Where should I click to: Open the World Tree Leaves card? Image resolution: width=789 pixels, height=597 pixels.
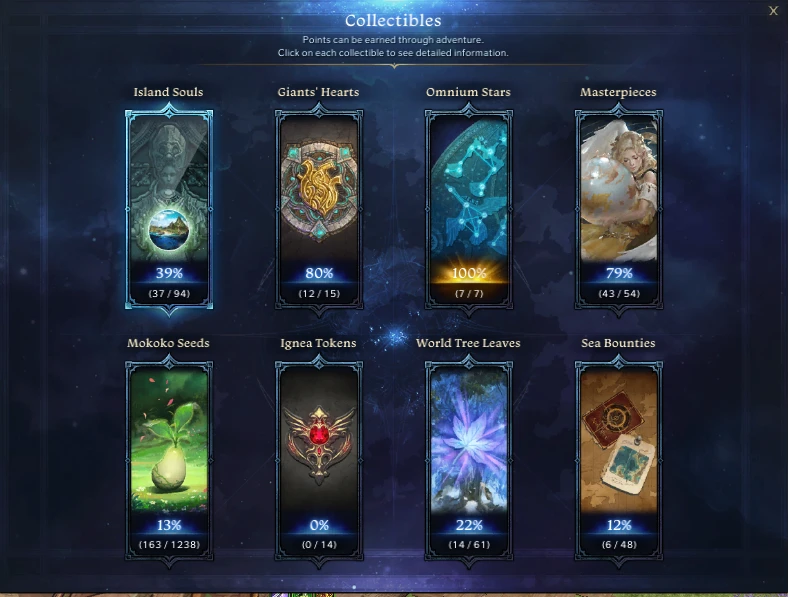point(468,461)
